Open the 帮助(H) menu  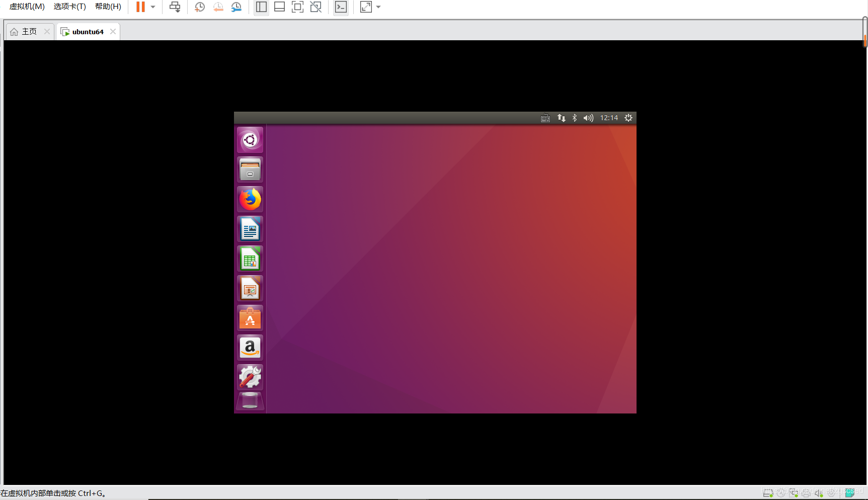tap(108, 7)
